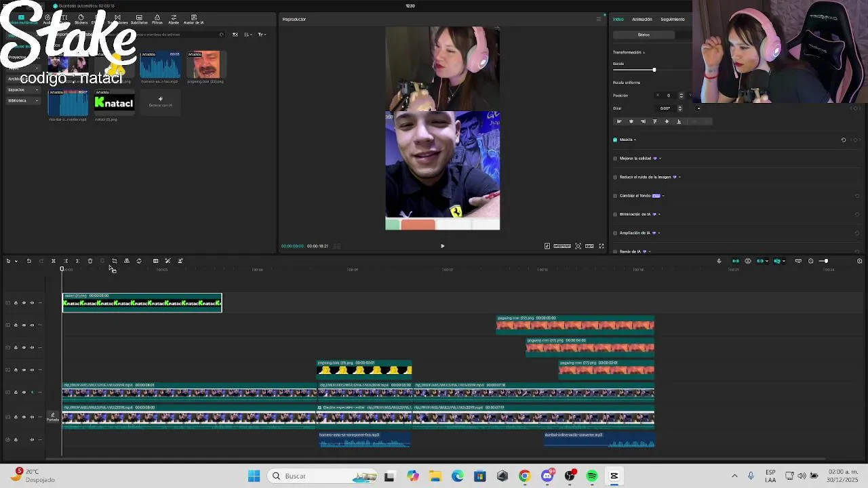Click the delete-left trim tool
This screenshot has width=868, height=488.
click(x=66, y=261)
